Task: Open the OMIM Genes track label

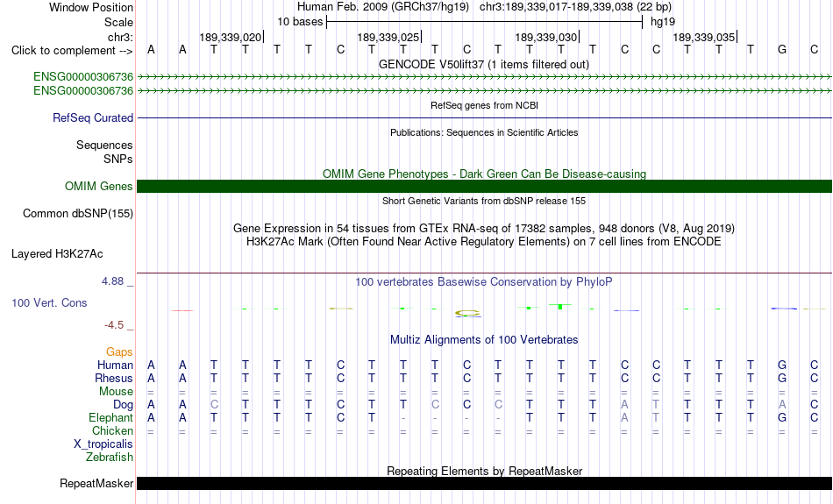Action: tap(98, 187)
